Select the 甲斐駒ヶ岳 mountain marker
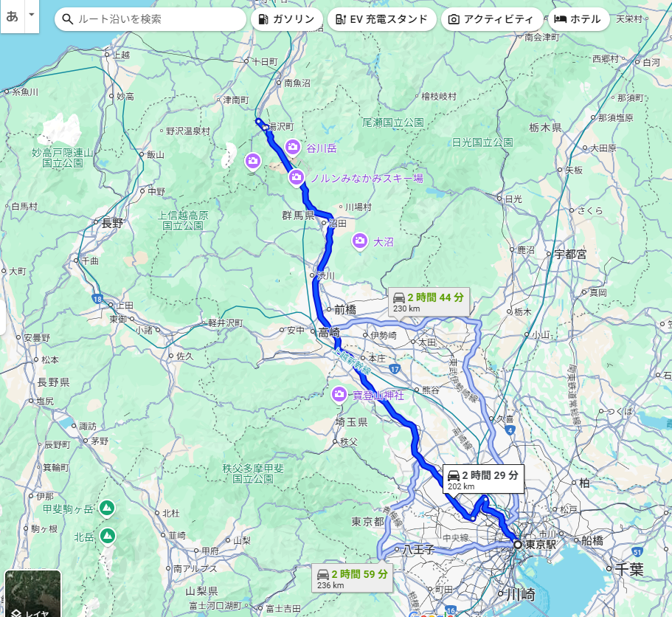This screenshot has width=672, height=617. pyautogui.click(x=107, y=509)
